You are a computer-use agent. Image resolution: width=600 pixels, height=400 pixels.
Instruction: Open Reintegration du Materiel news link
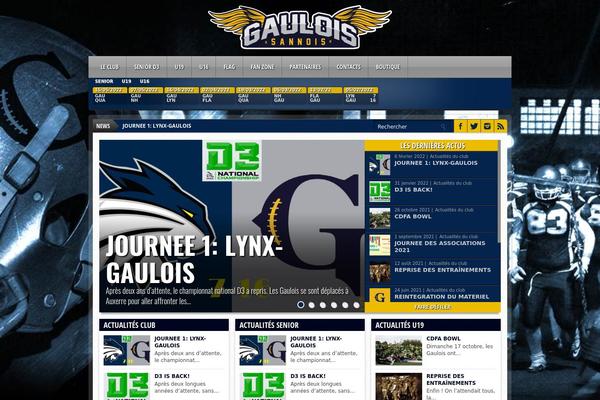(442, 297)
